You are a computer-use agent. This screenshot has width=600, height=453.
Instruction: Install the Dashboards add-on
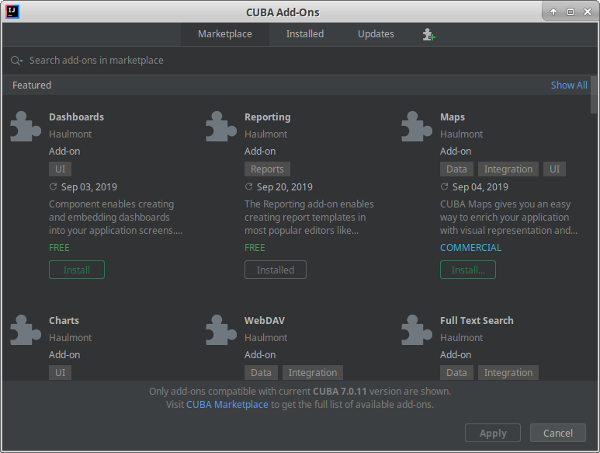(x=77, y=270)
